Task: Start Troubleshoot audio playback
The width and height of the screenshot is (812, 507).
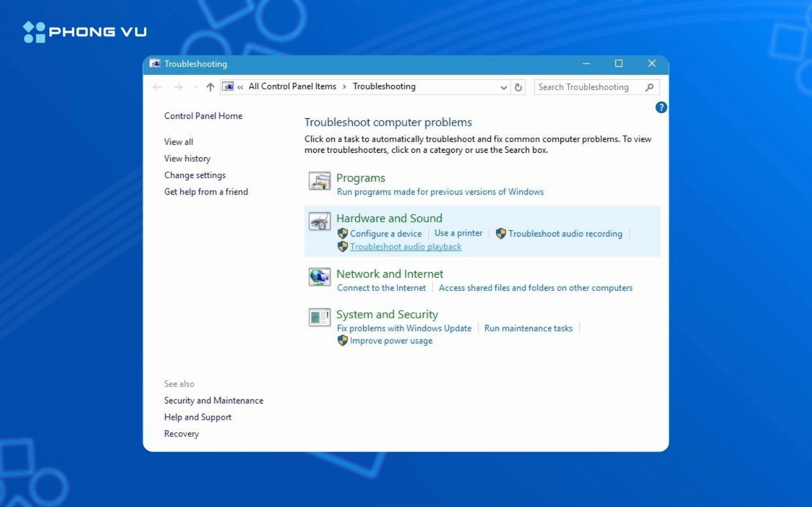Action: pos(405,247)
